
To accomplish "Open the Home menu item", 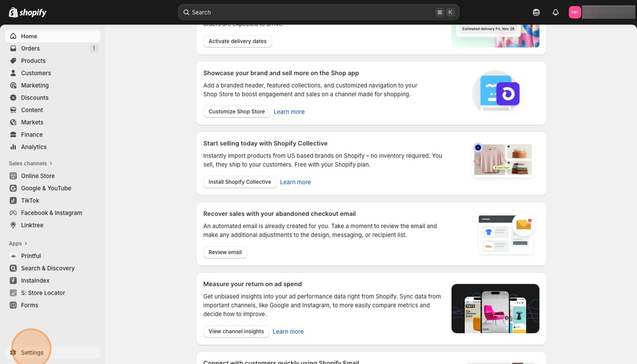I will tap(53, 36).
